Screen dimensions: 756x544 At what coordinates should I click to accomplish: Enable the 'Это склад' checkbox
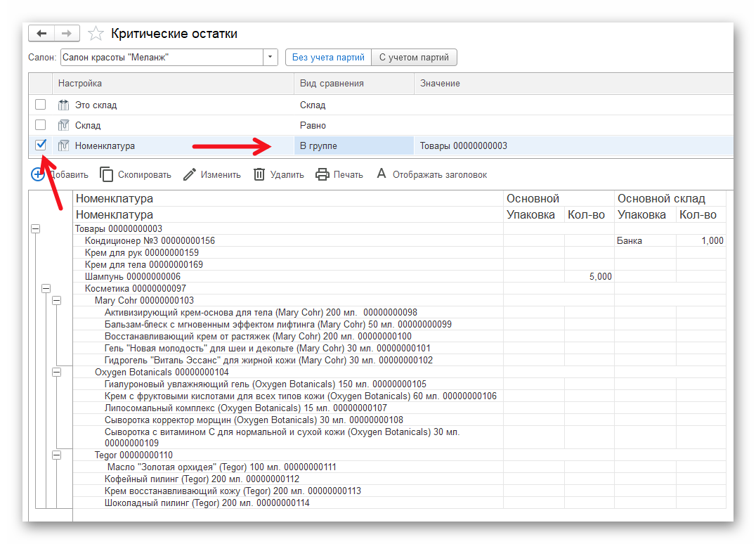pos(41,105)
